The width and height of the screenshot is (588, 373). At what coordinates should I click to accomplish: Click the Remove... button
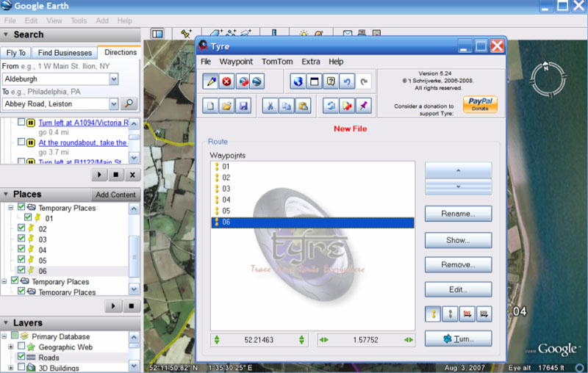458,265
